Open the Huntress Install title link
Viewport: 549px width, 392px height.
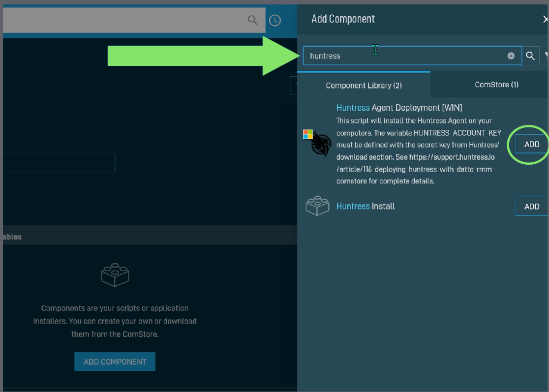pos(365,206)
